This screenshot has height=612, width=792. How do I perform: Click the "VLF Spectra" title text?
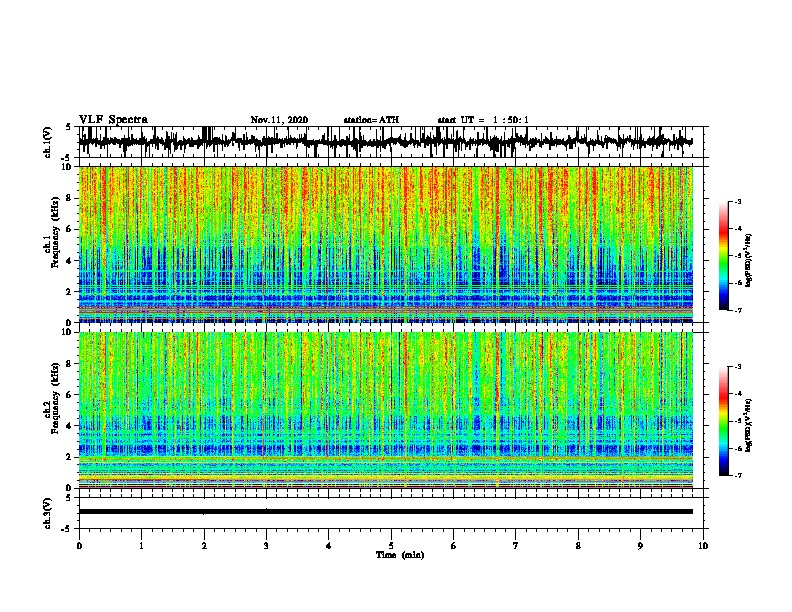coord(113,120)
